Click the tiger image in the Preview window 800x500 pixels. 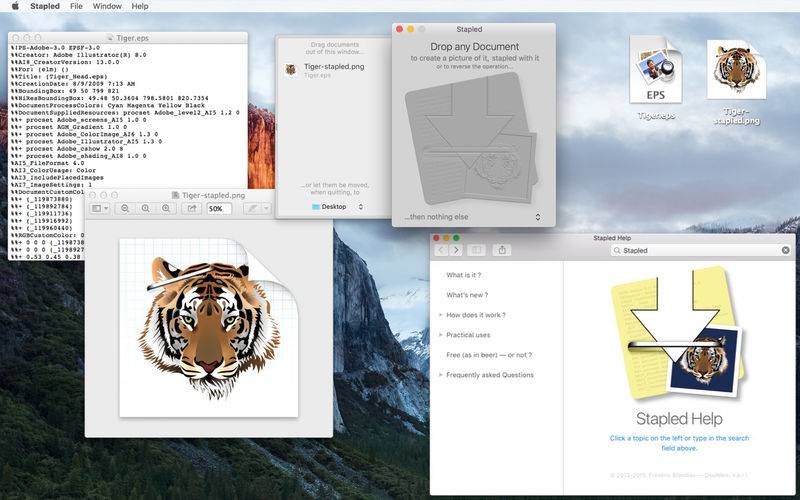click(209, 327)
